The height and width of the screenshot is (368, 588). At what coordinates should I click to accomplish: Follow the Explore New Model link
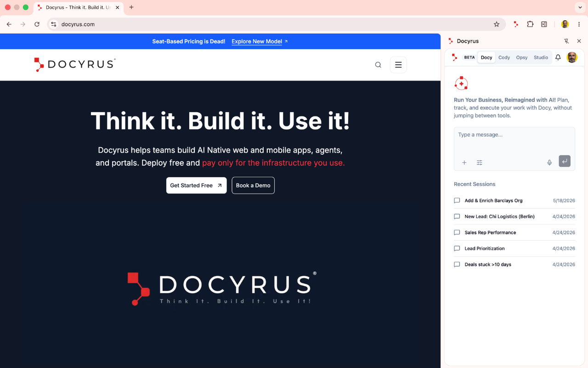pos(260,41)
